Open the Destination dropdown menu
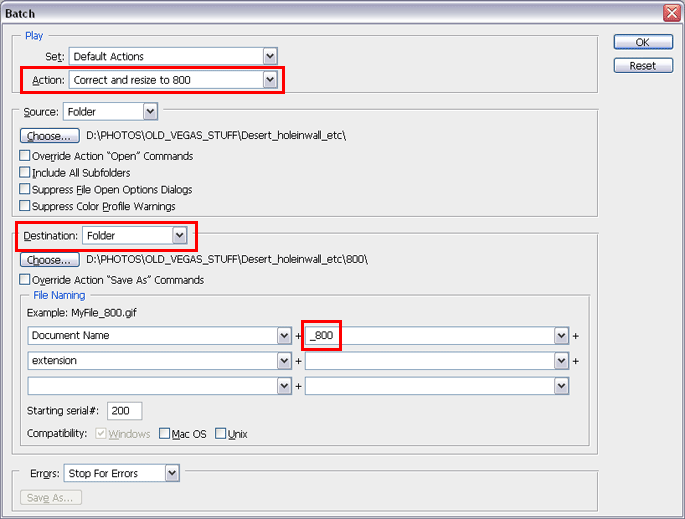This screenshot has width=685, height=519. tap(179, 236)
